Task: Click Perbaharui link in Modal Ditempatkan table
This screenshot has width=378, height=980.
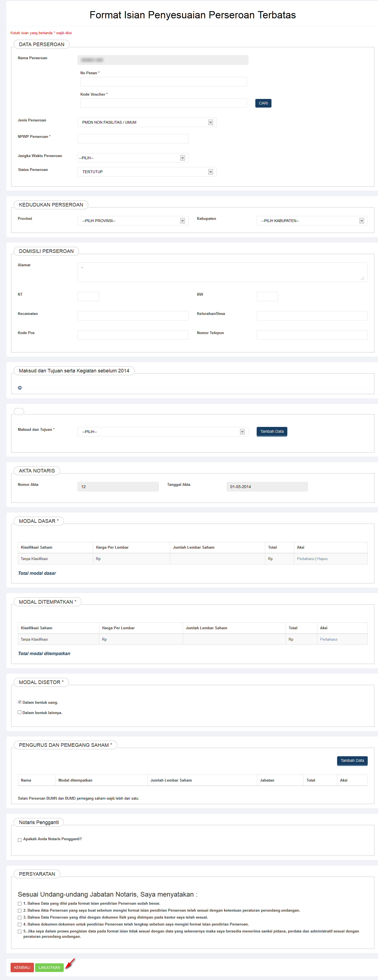Action: click(328, 640)
